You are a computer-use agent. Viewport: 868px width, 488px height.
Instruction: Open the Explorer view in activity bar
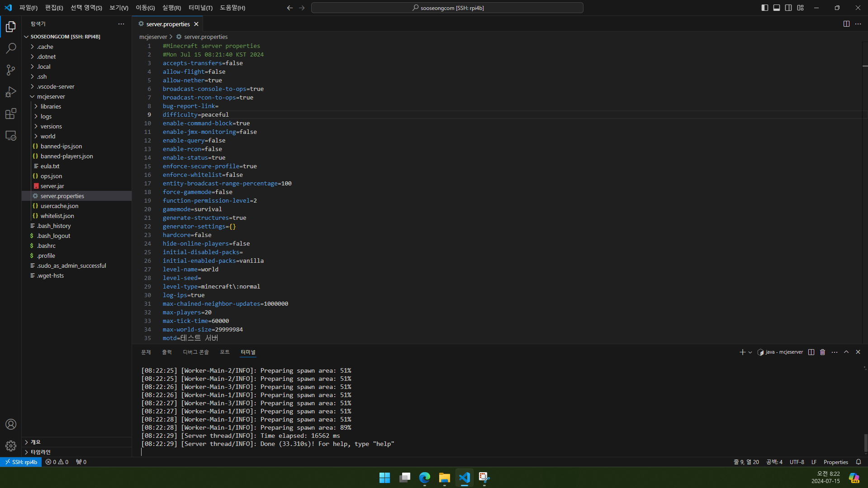click(x=11, y=27)
